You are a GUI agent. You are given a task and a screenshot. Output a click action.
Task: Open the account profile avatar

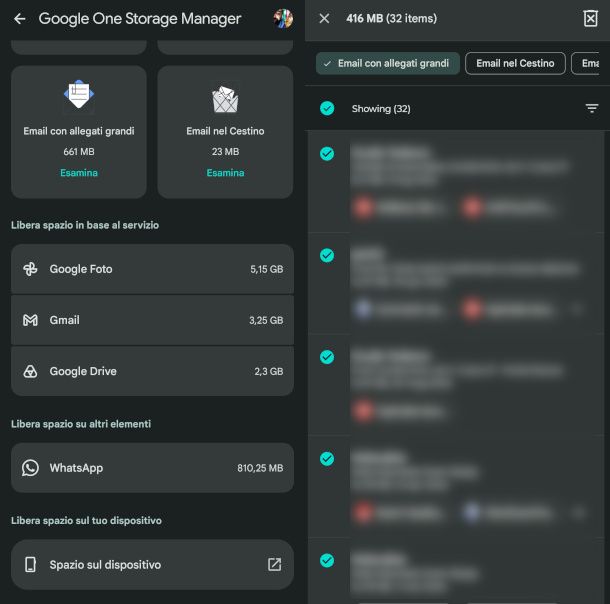click(x=283, y=18)
